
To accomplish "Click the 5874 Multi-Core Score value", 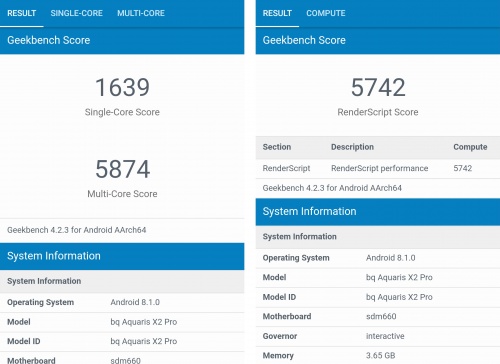I will [x=122, y=169].
